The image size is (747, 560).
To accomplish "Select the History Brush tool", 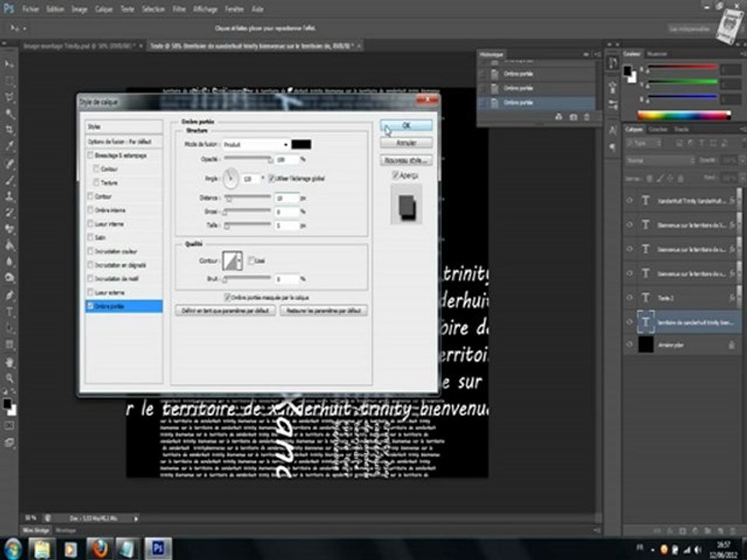I will tap(9, 212).
